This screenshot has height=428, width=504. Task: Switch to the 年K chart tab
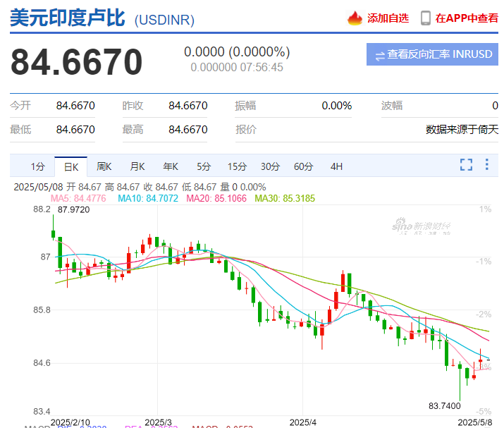coord(171,166)
